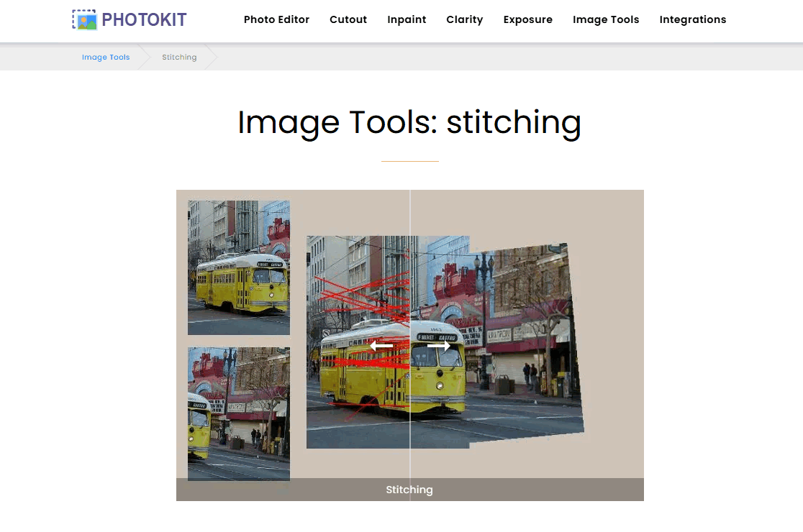Viewport: 803px width, 532px height.
Task: Click the Image Tools breadcrumb link
Action: [106, 58]
